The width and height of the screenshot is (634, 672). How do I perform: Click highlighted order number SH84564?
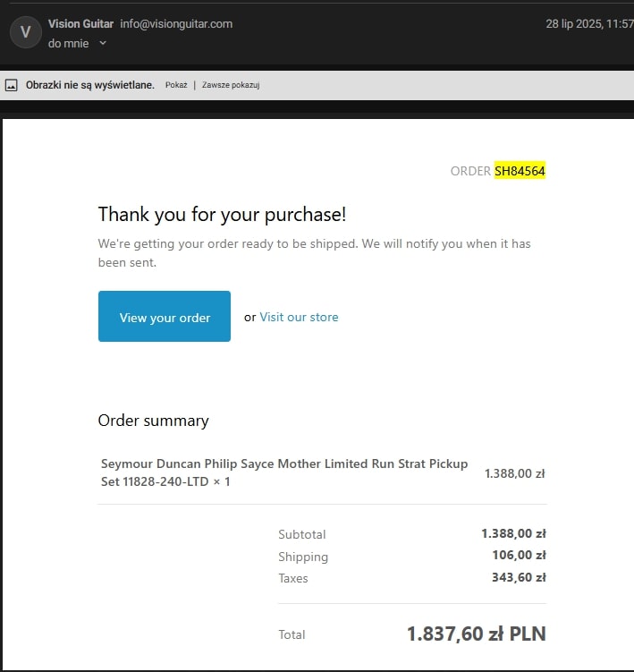tap(520, 171)
